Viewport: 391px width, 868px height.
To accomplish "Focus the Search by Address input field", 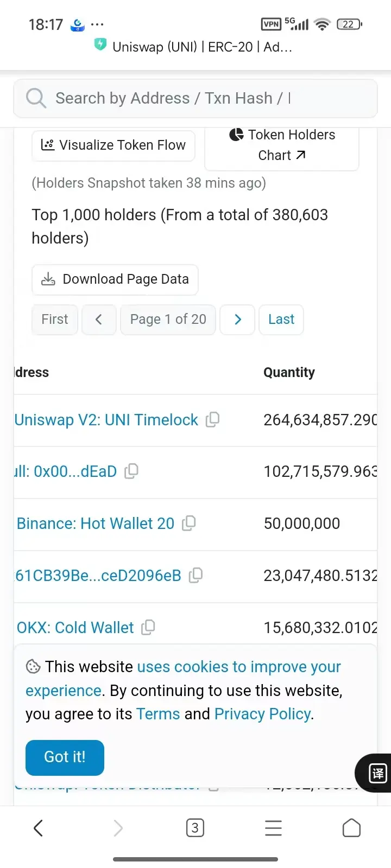I will click(x=195, y=98).
